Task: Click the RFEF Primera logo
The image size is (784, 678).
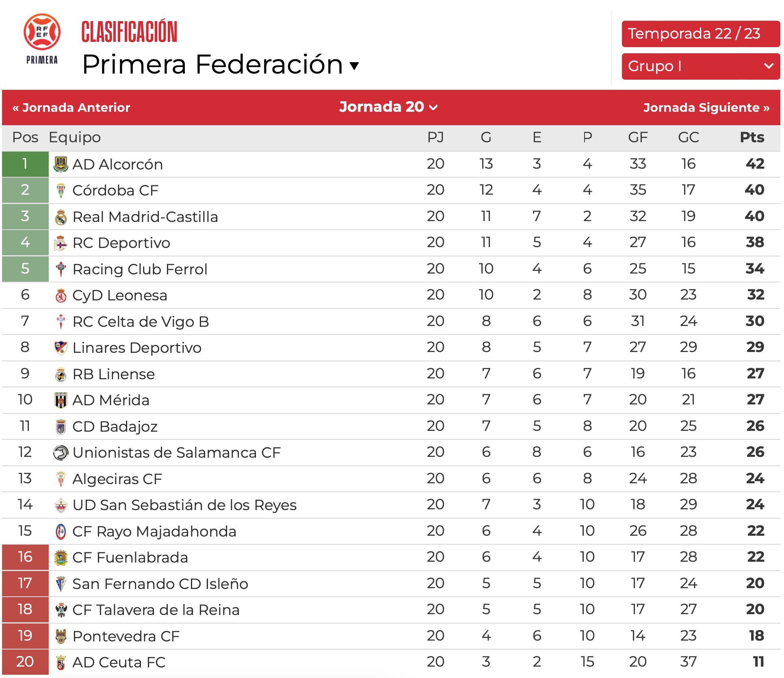Action: [x=42, y=39]
